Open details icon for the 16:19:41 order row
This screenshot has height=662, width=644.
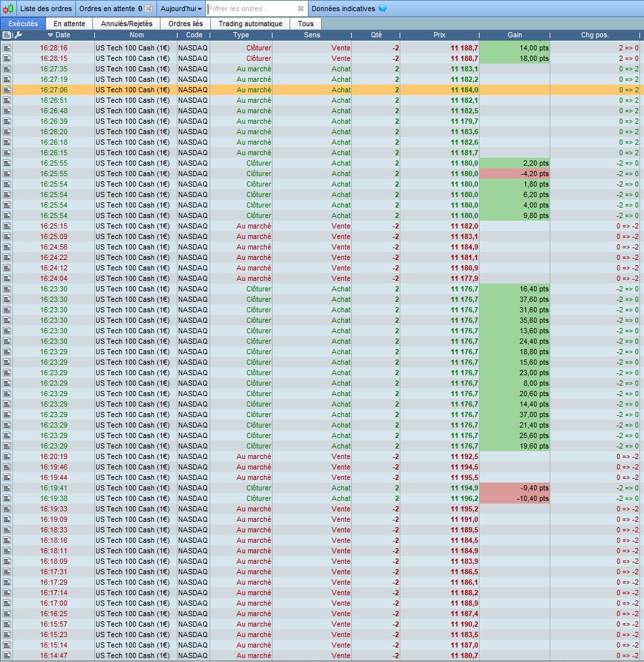7,488
